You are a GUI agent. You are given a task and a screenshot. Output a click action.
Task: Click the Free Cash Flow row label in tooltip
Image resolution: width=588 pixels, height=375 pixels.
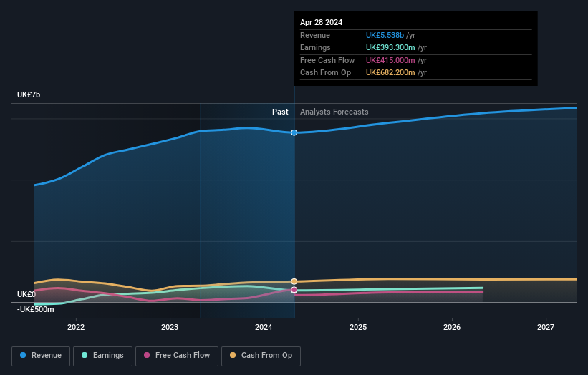[327, 60]
